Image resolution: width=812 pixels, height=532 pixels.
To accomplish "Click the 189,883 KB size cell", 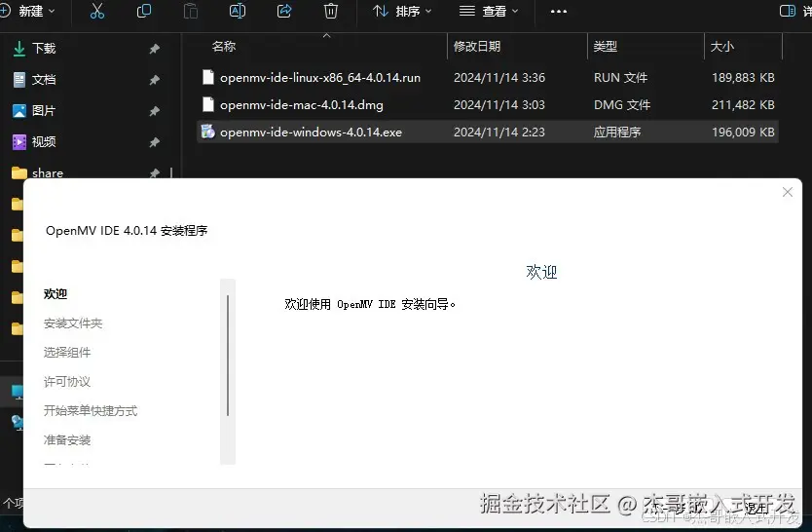I will [743, 78].
